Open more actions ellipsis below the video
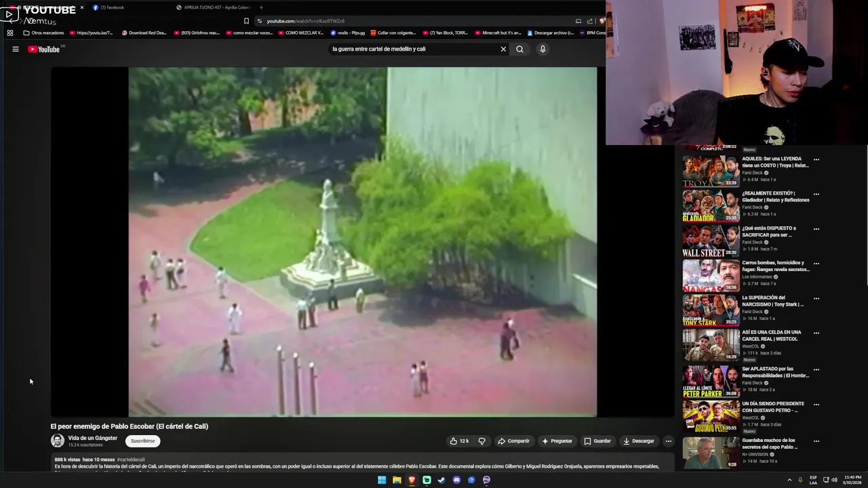The width and height of the screenshot is (868, 488). pyautogui.click(x=668, y=441)
